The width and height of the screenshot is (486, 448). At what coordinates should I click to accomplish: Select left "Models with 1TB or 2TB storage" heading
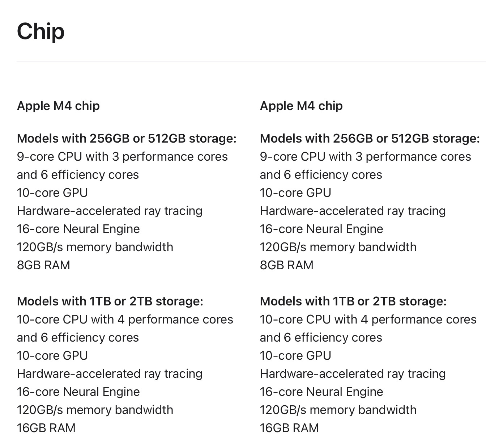click(x=110, y=301)
